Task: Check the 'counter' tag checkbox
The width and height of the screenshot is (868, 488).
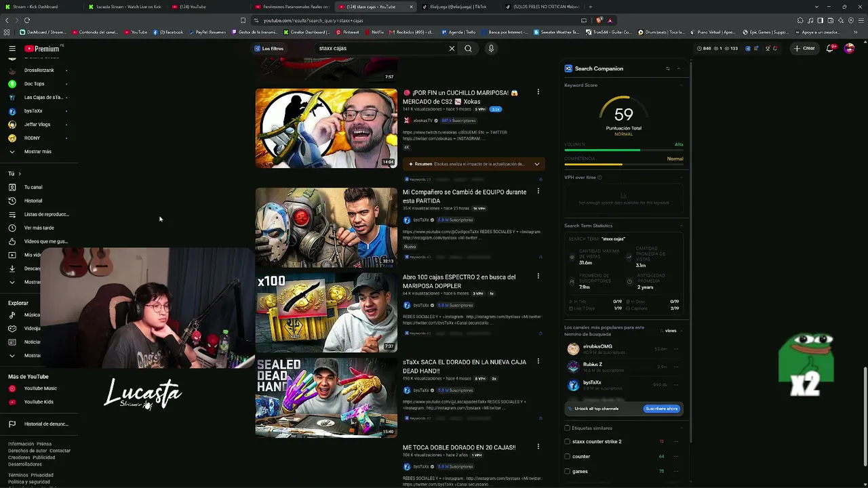Action: 568,457
